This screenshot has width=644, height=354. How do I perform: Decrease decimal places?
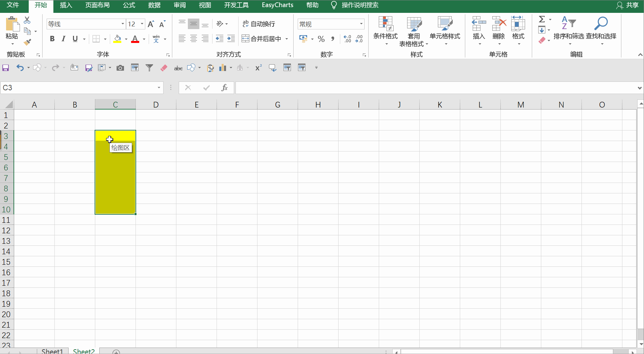pos(359,39)
